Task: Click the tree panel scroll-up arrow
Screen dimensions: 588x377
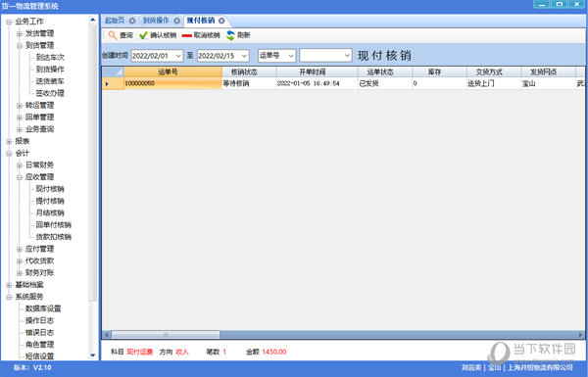Action: click(93, 20)
